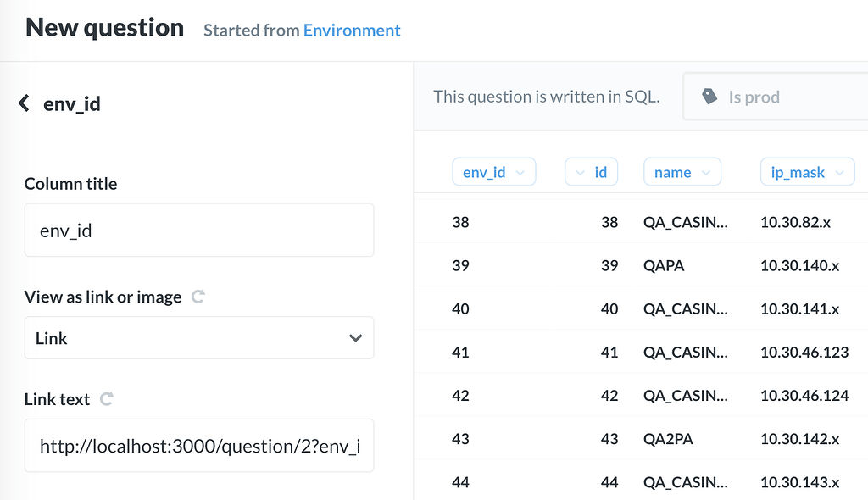The image size is (868, 500).
Task: Click the Is prod filter field
Action: (x=763, y=97)
